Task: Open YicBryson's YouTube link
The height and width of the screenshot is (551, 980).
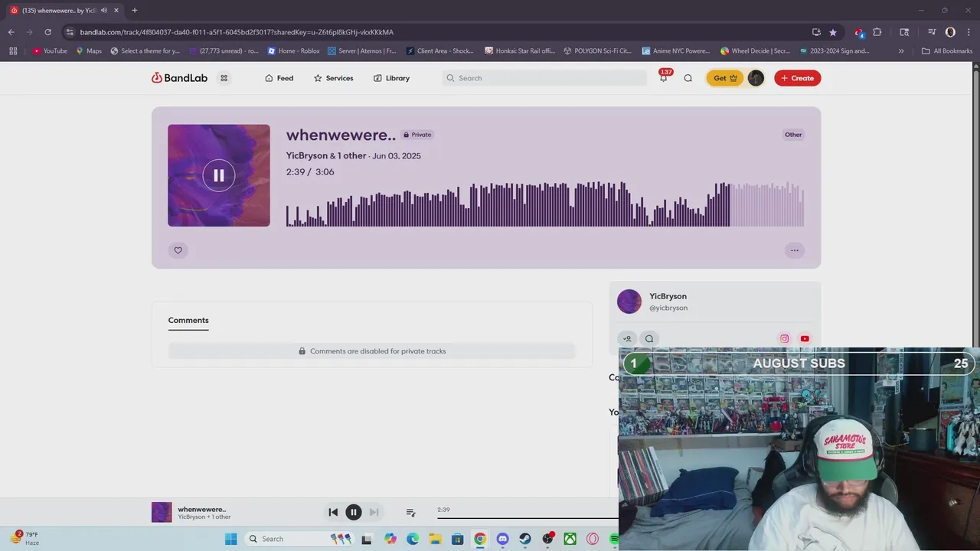Action: [x=805, y=338]
